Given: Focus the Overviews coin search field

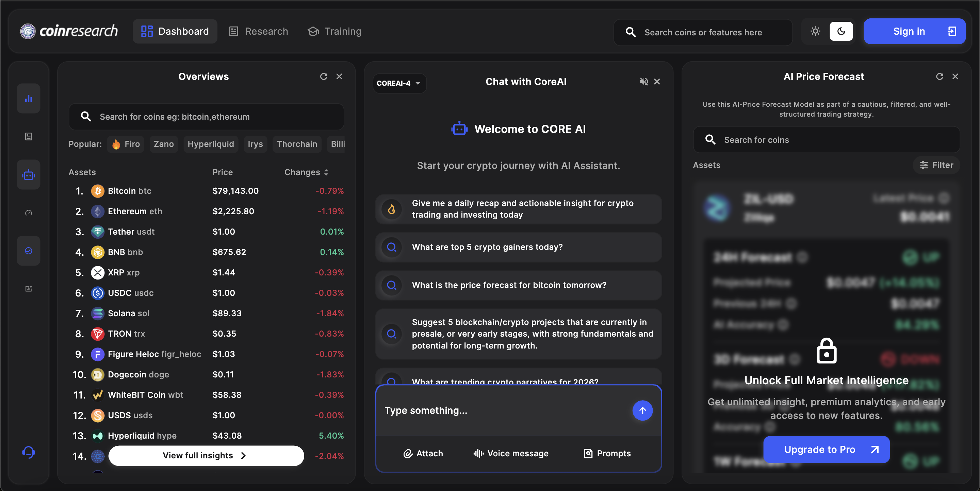Looking at the screenshot, I should [x=206, y=117].
